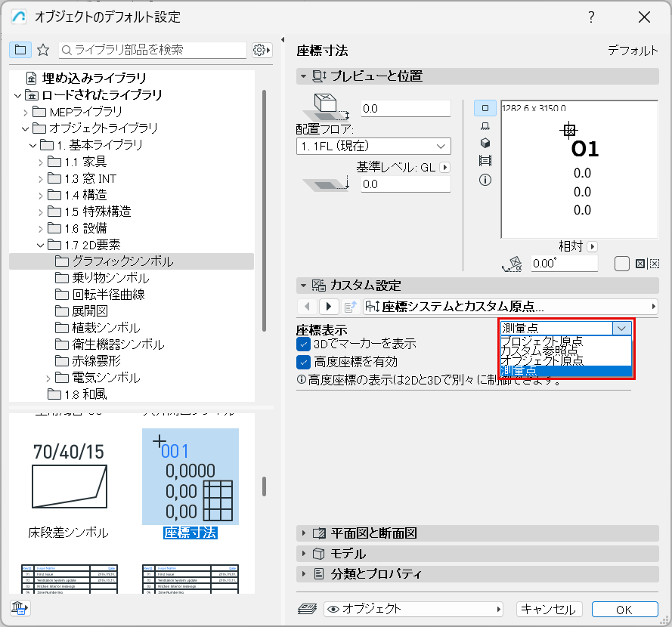
Task: Select 埋め込みライブラリ in tree
Action: (x=94, y=79)
